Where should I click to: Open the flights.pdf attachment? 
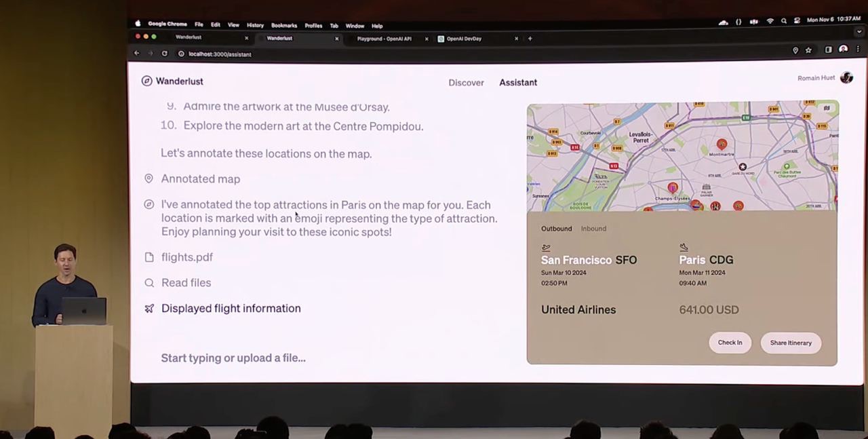tap(186, 257)
